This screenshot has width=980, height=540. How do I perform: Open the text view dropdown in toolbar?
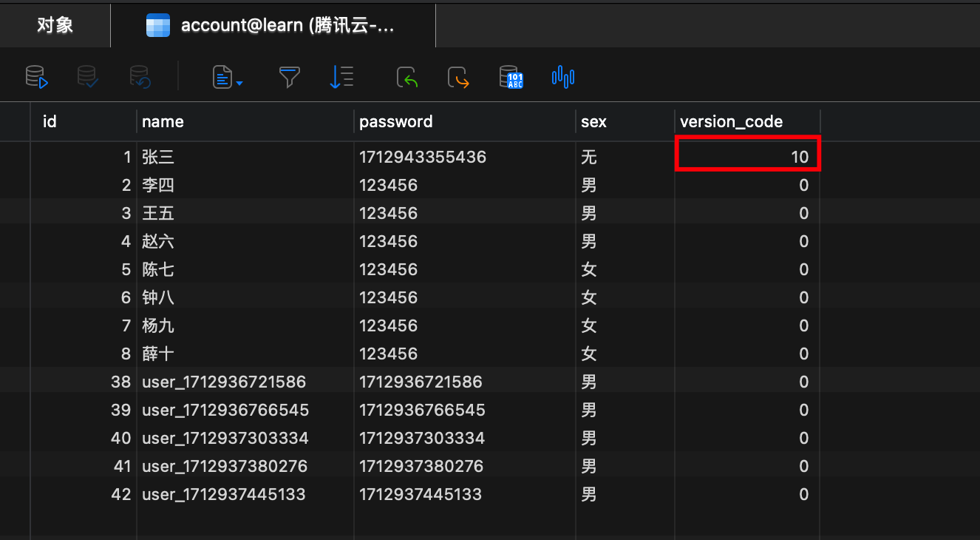coord(228,76)
